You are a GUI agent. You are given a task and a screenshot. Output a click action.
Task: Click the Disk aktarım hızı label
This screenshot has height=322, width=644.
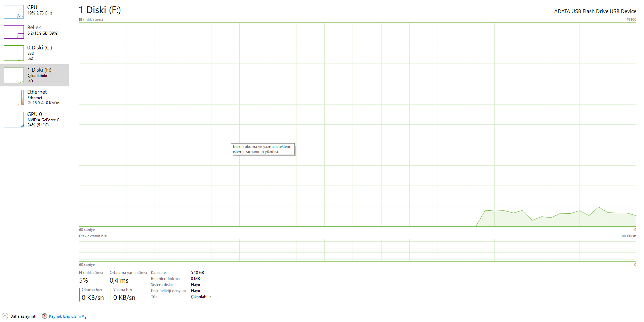point(93,236)
